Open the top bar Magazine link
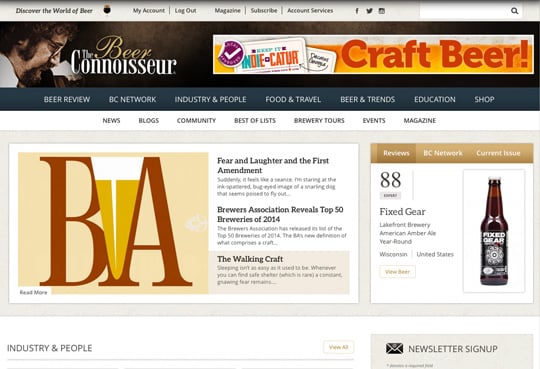Viewport: 540px width, 369px height. point(227,11)
